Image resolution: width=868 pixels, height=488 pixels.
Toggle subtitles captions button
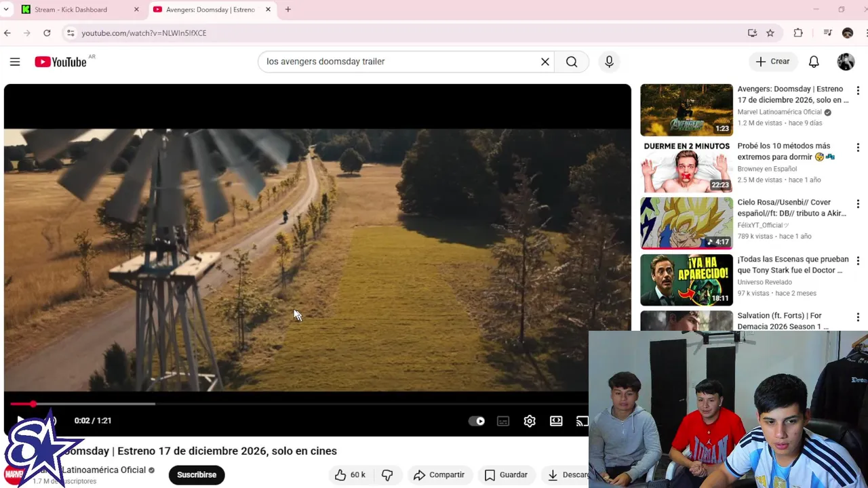pyautogui.click(x=503, y=421)
